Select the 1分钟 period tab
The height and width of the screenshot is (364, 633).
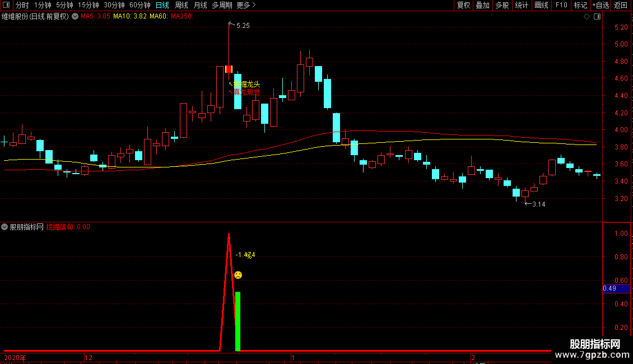(43, 5)
